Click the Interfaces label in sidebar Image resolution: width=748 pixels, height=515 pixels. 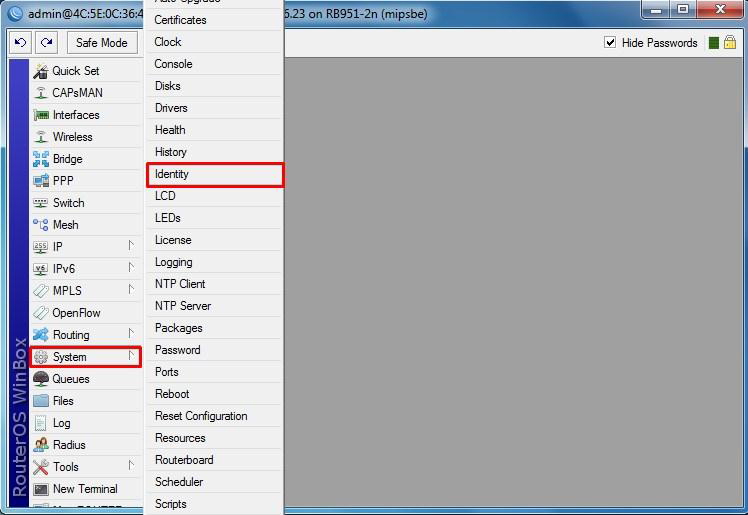tap(76, 115)
